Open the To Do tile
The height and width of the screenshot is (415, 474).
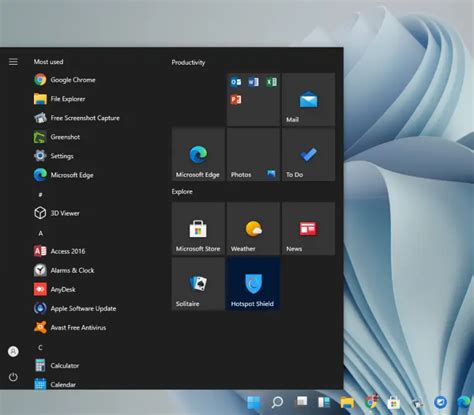[308, 154]
